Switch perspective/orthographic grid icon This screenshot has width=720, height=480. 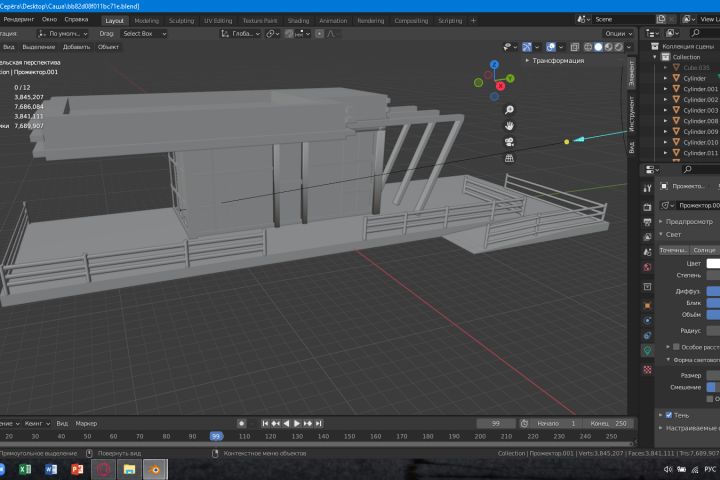tap(509, 158)
